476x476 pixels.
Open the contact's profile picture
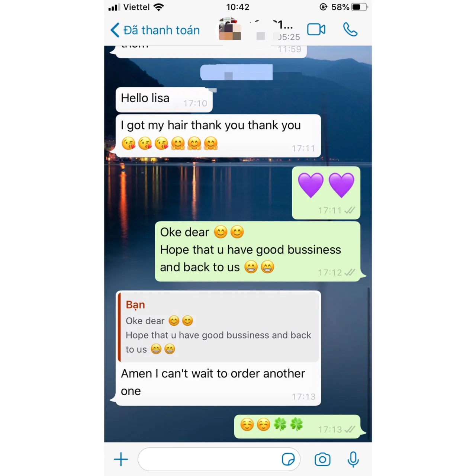pyautogui.click(x=229, y=29)
